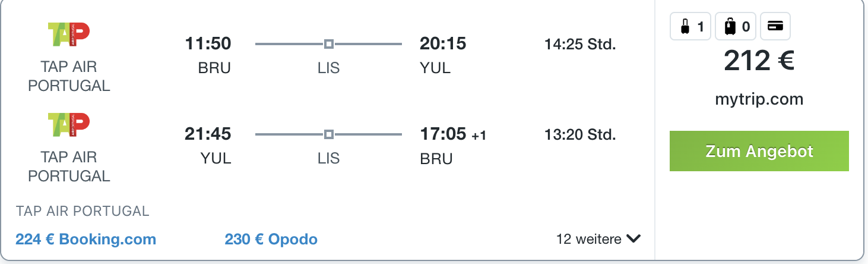Open 224 € Booking.com offer
This screenshot has height=264, width=868.
click(86, 240)
